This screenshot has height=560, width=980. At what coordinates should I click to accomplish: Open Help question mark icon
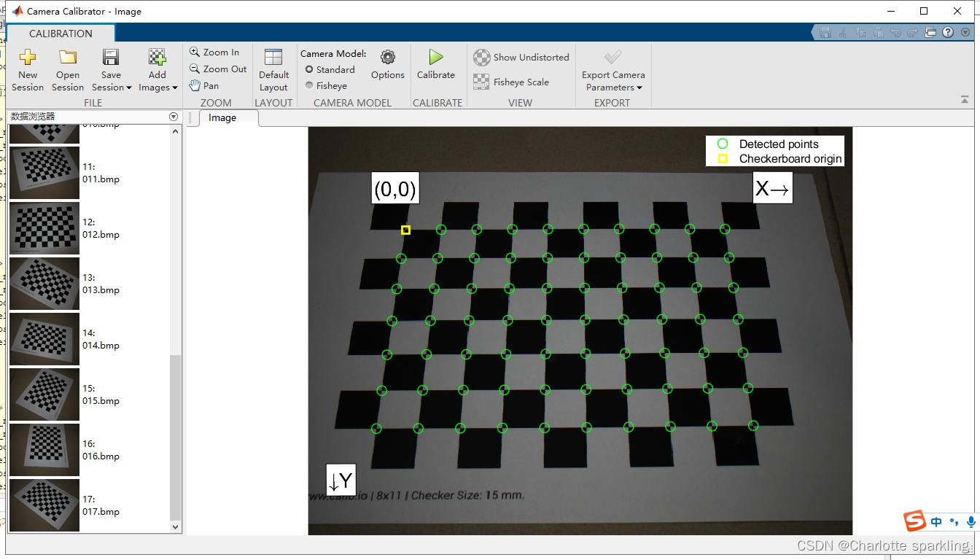click(x=948, y=32)
